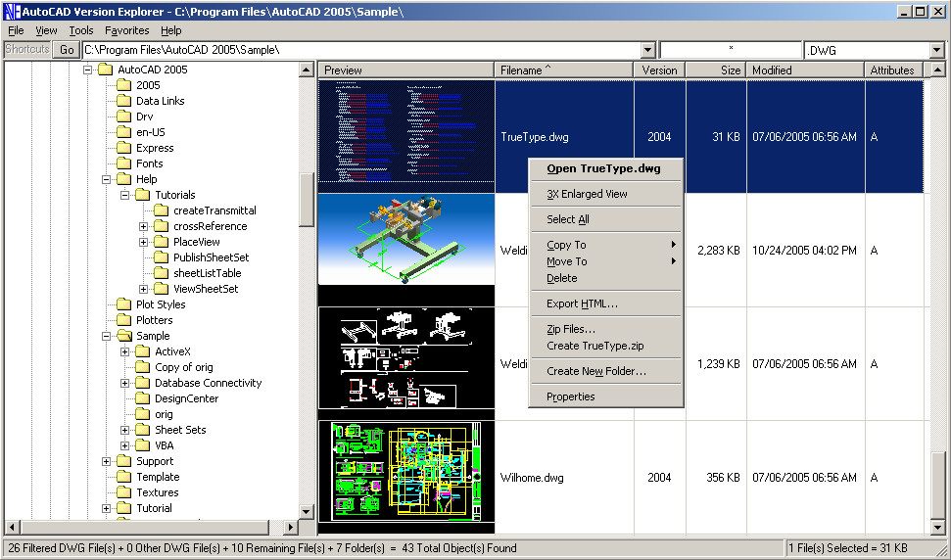Click the wildcard filter input field

coord(731,50)
